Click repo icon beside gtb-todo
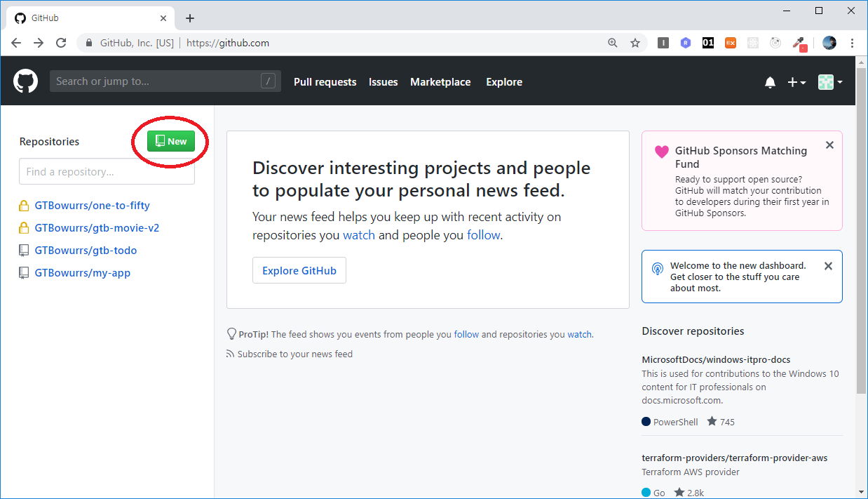The height and width of the screenshot is (499, 868). (24, 251)
